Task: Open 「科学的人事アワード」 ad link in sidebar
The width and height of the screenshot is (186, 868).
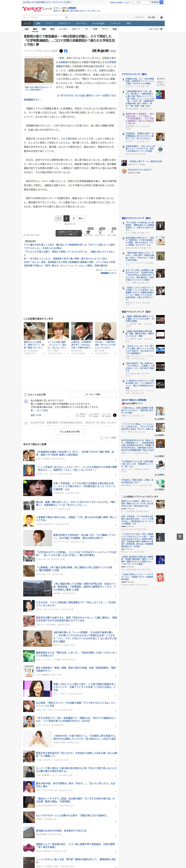Action: pos(145,161)
